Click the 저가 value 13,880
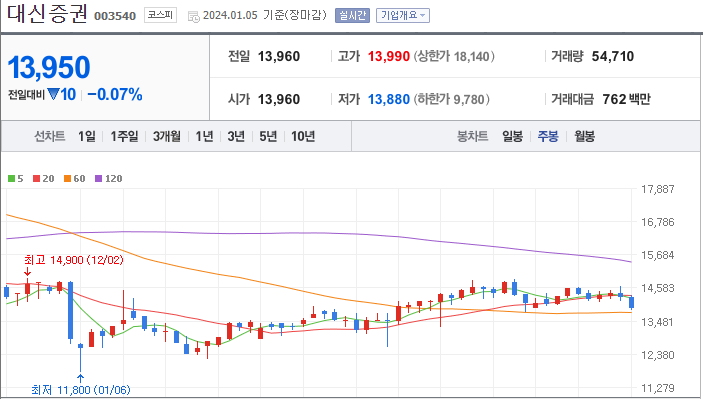The height and width of the screenshot is (399, 703). (389, 99)
